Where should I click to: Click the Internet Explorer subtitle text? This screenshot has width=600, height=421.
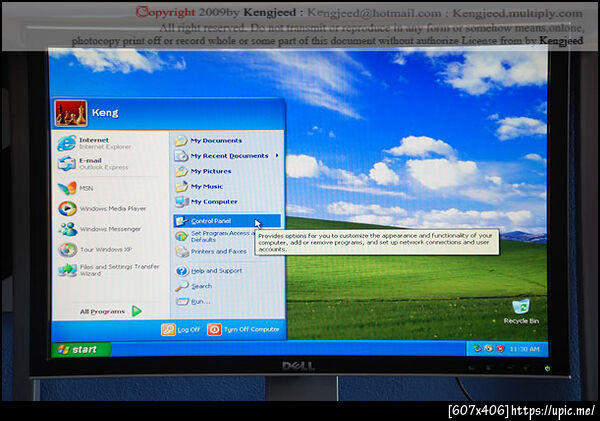click(105, 147)
